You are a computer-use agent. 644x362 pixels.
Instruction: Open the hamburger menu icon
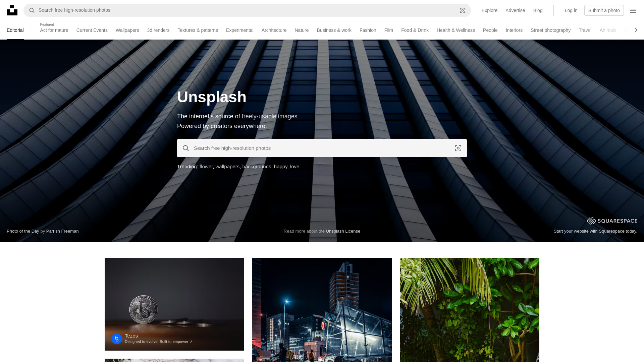(x=633, y=10)
